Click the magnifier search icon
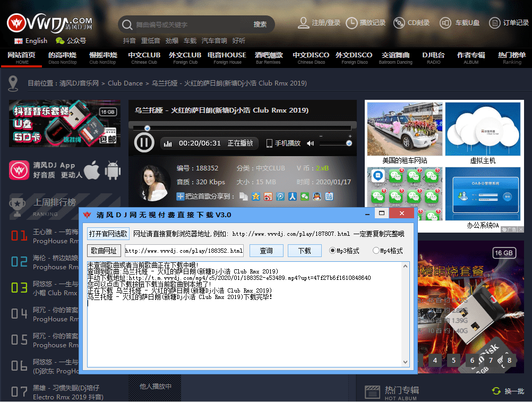The height and width of the screenshot is (402, 532). pyautogui.click(x=127, y=24)
